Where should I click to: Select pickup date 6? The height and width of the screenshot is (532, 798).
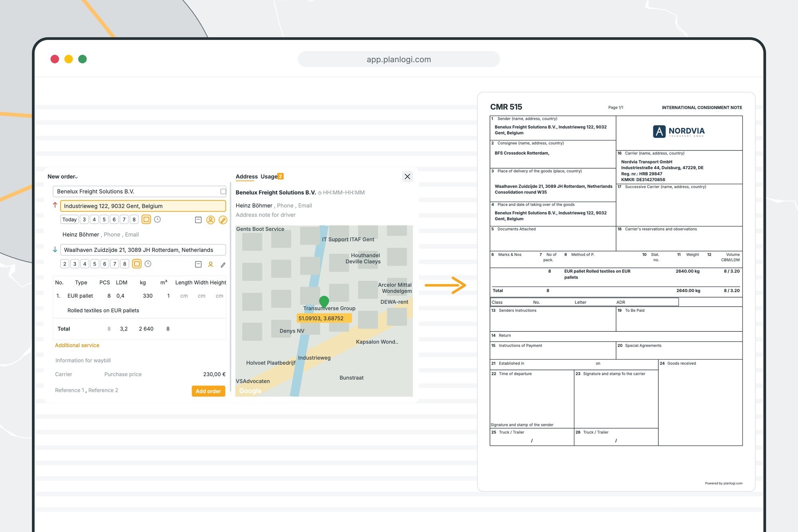click(114, 220)
